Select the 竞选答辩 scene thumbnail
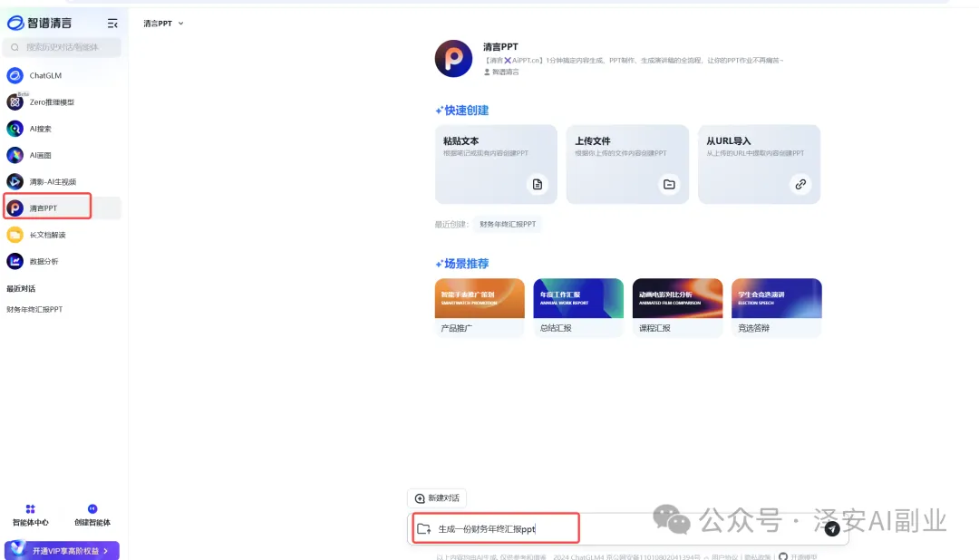 [x=777, y=307]
